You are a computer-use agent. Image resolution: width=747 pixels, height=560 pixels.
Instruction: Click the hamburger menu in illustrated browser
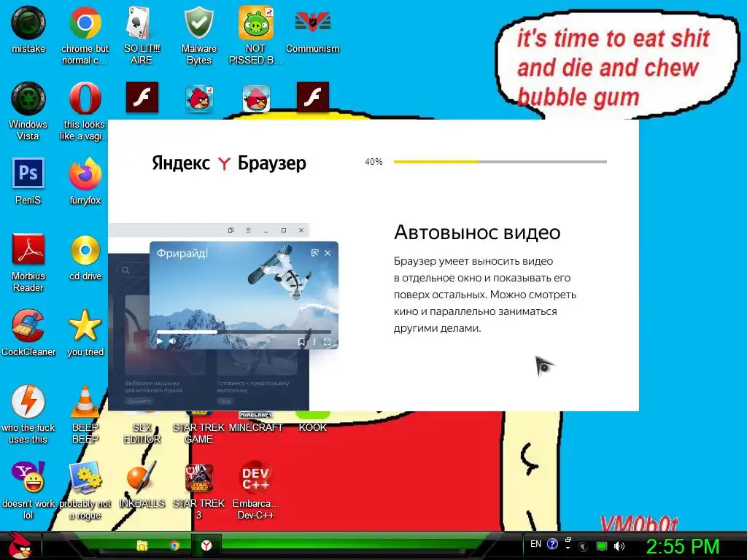[248, 230]
